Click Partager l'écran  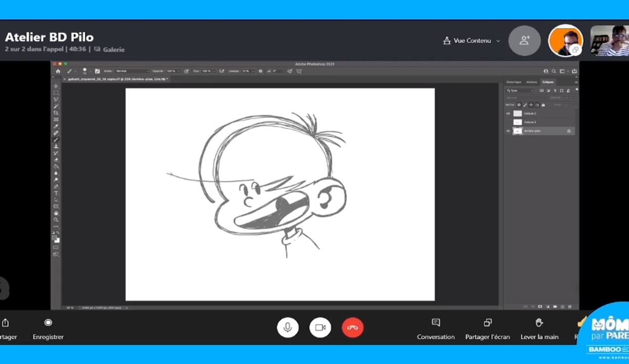[488, 329]
